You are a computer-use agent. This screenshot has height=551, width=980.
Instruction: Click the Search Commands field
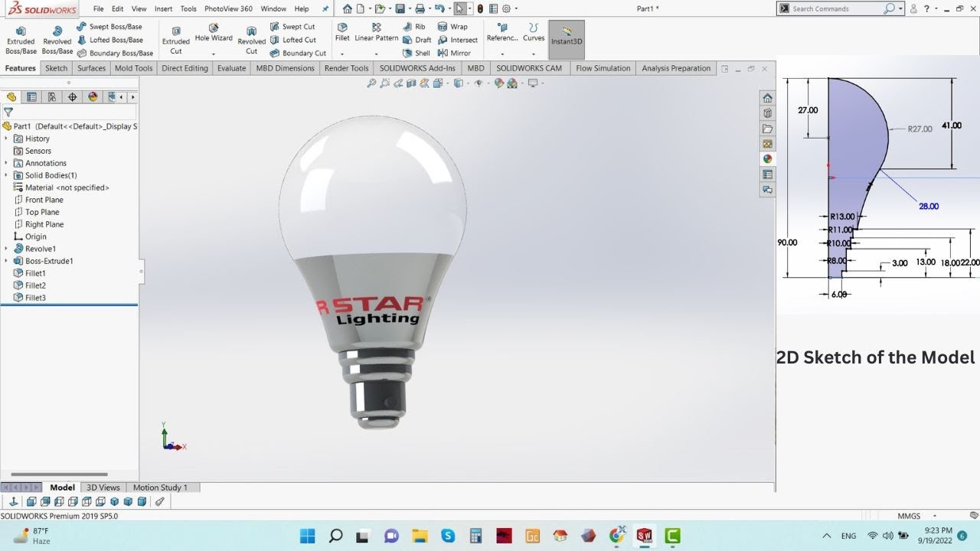(837, 8)
